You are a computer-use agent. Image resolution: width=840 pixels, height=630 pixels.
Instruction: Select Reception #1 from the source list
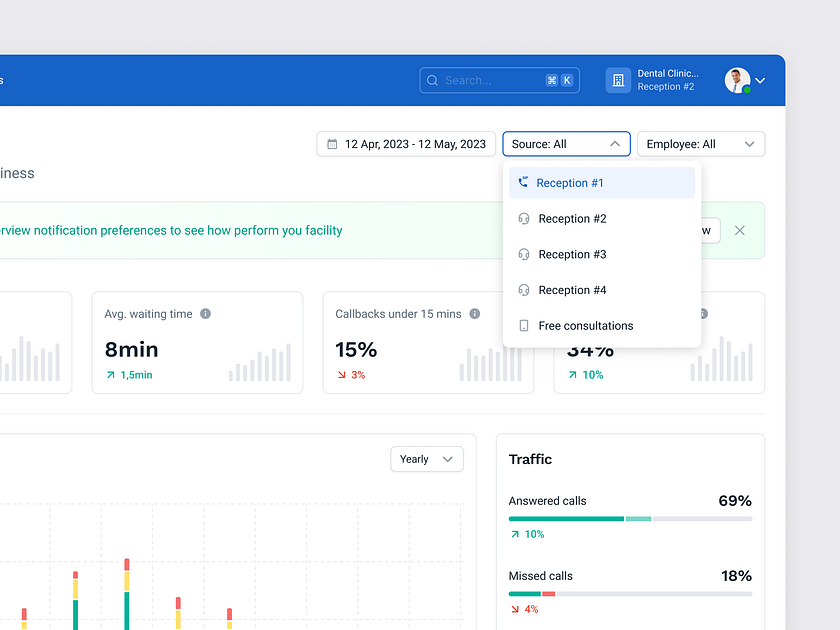(x=602, y=183)
